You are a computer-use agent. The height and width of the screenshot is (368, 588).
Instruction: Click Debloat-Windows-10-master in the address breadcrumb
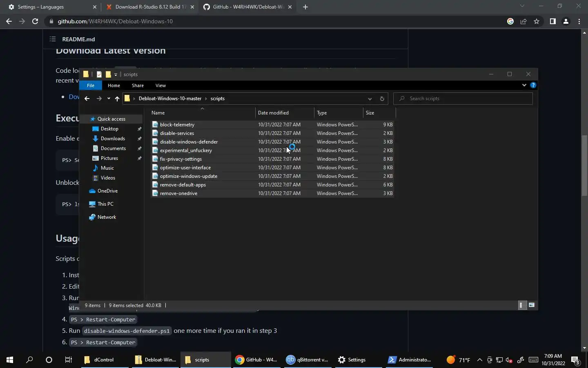click(x=170, y=99)
